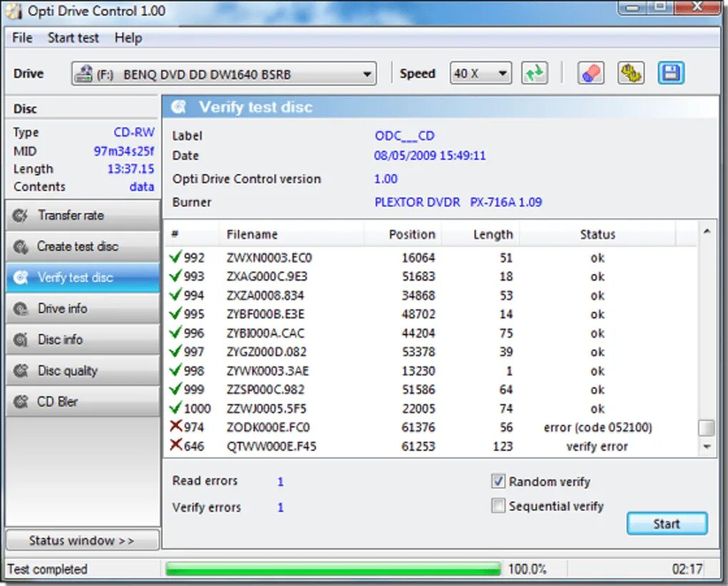Click the Start button
Image resolution: width=728 pixels, height=586 pixels.
point(667,524)
